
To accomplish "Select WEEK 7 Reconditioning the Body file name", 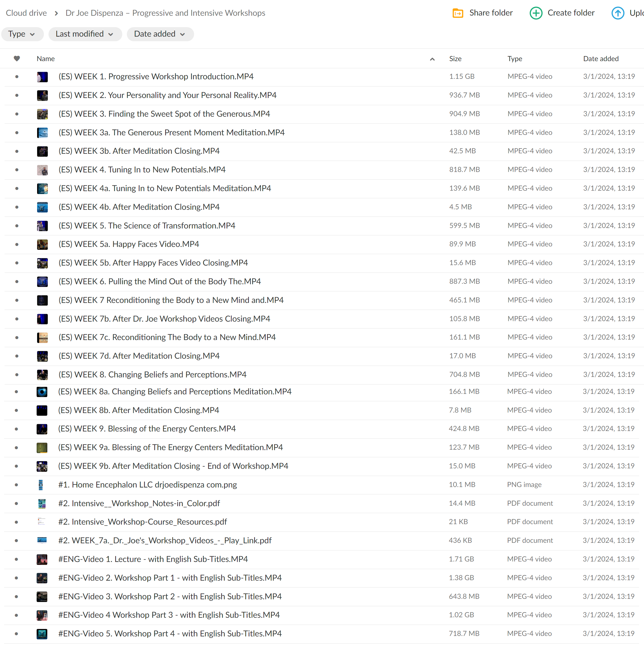I will click(x=171, y=300).
